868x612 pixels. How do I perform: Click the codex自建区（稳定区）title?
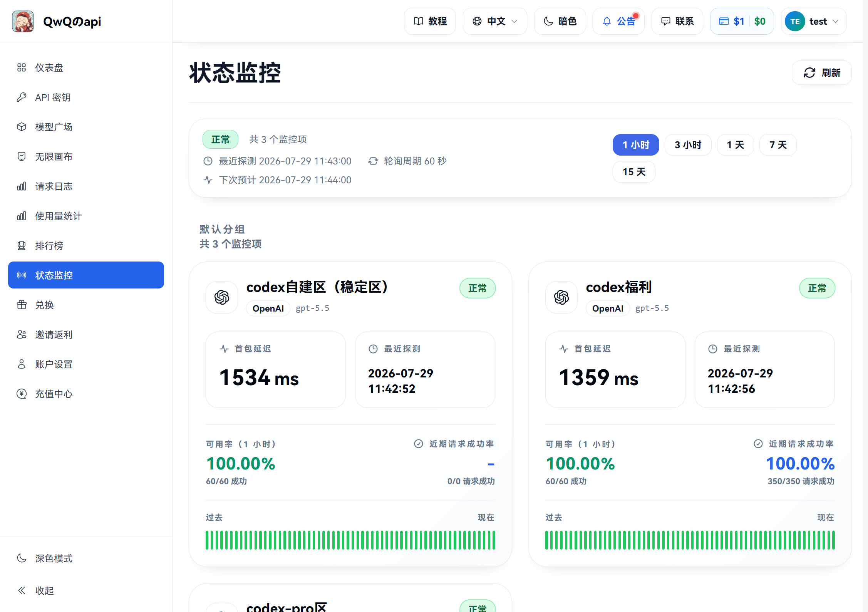(317, 287)
